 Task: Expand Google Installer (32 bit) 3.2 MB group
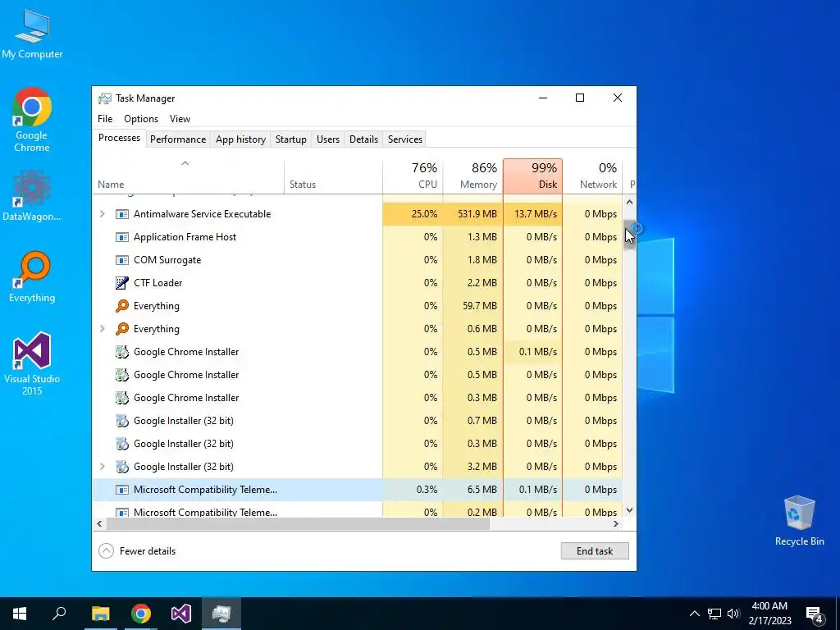(x=102, y=466)
